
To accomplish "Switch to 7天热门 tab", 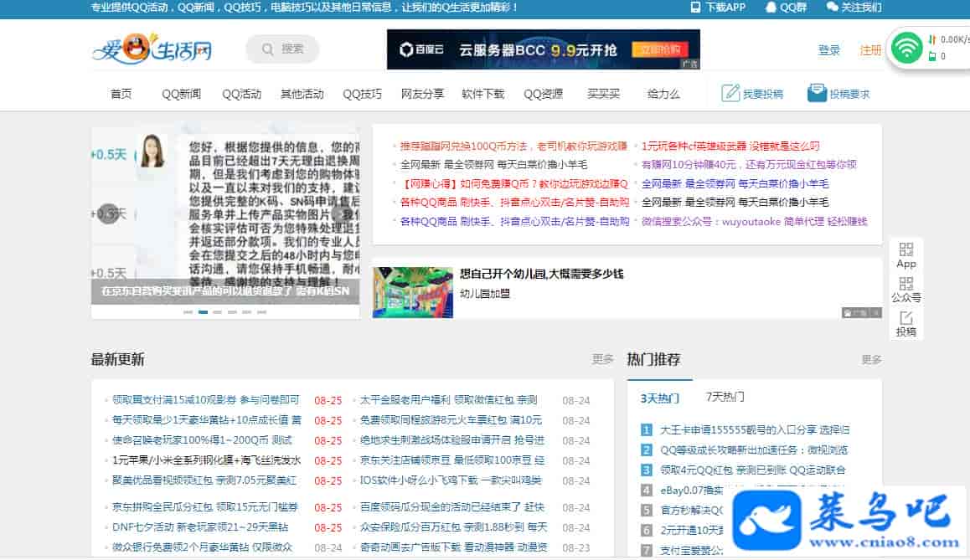I will coord(725,397).
